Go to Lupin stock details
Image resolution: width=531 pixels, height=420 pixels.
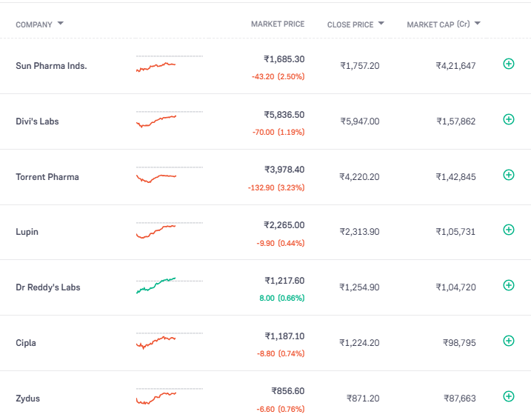(x=27, y=232)
